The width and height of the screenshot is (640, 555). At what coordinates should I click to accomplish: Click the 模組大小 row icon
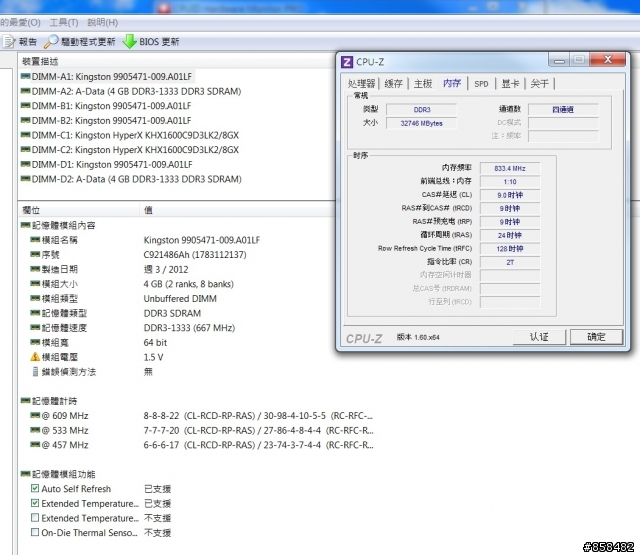point(35,284)
